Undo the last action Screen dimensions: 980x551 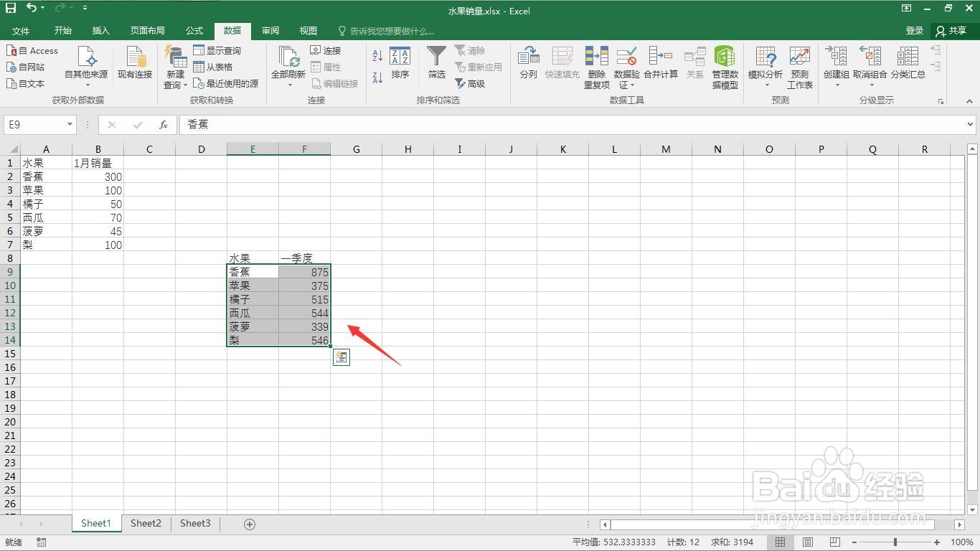pyautogui.click(x=32, y=8)
